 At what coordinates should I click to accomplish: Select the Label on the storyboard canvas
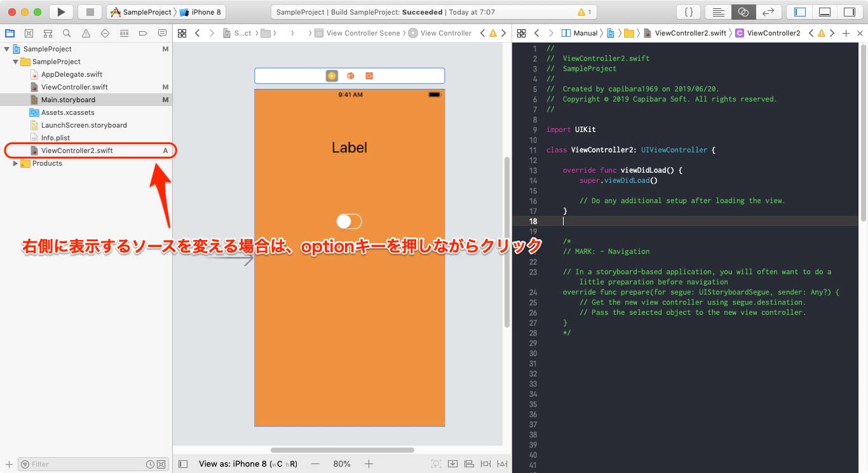coord(349,147)
